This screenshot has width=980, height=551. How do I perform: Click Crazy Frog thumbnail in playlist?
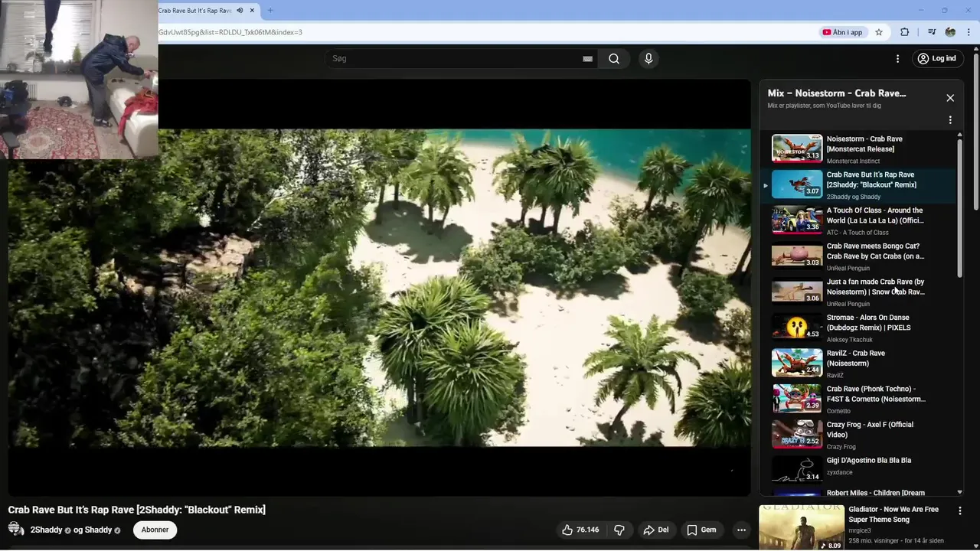[797, 434]
